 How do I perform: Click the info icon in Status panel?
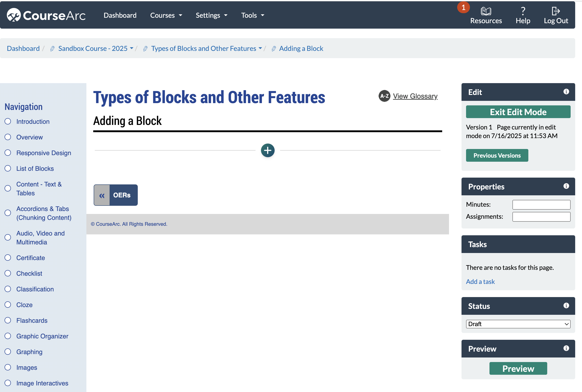[x=566, y=305]
